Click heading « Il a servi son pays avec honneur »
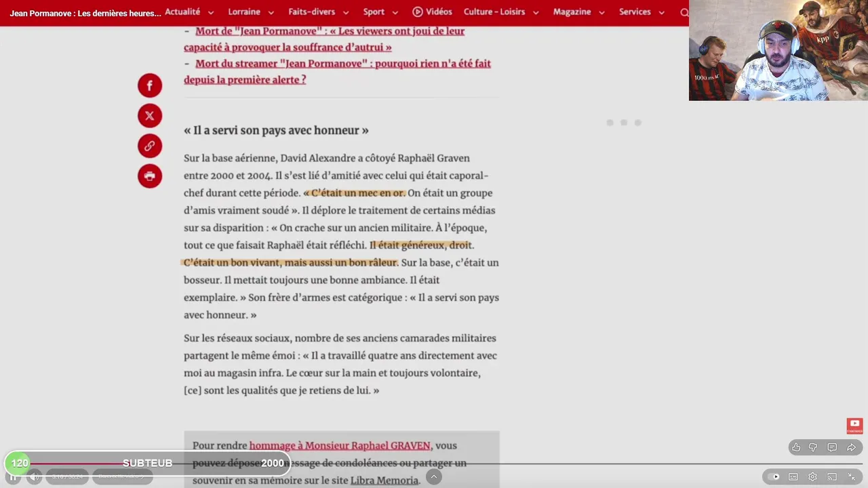The width and height of the screenshot is (868, 488). pyautogui.click(x=276, y=130)
